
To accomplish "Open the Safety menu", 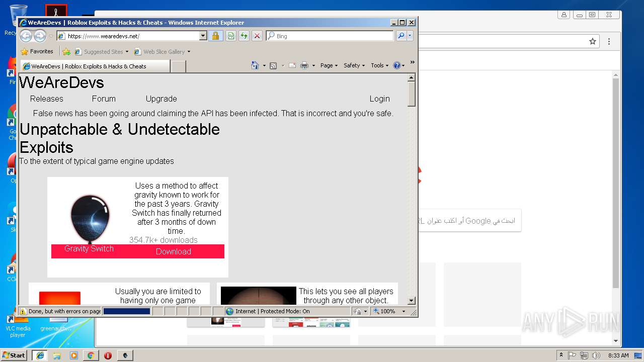I will tap(354, 65).
